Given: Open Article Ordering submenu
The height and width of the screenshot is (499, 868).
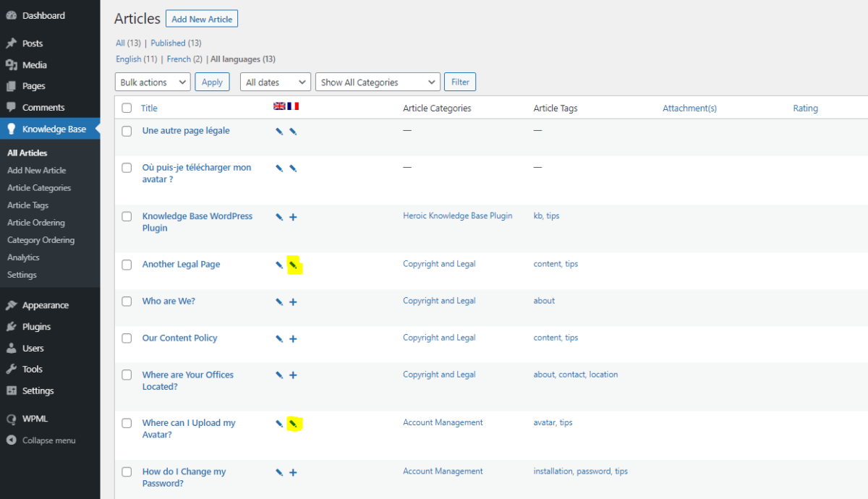Looking at the screenshot, I should pos(36,223).
